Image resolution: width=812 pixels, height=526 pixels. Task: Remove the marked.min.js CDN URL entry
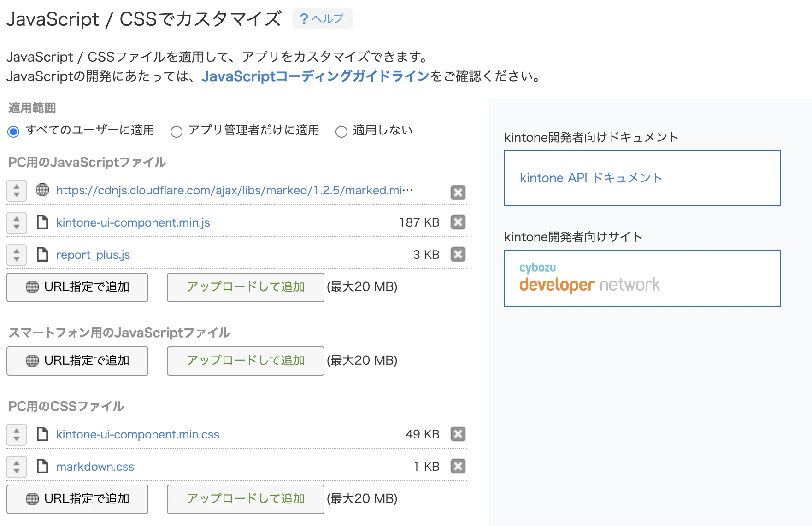point(458,192)
